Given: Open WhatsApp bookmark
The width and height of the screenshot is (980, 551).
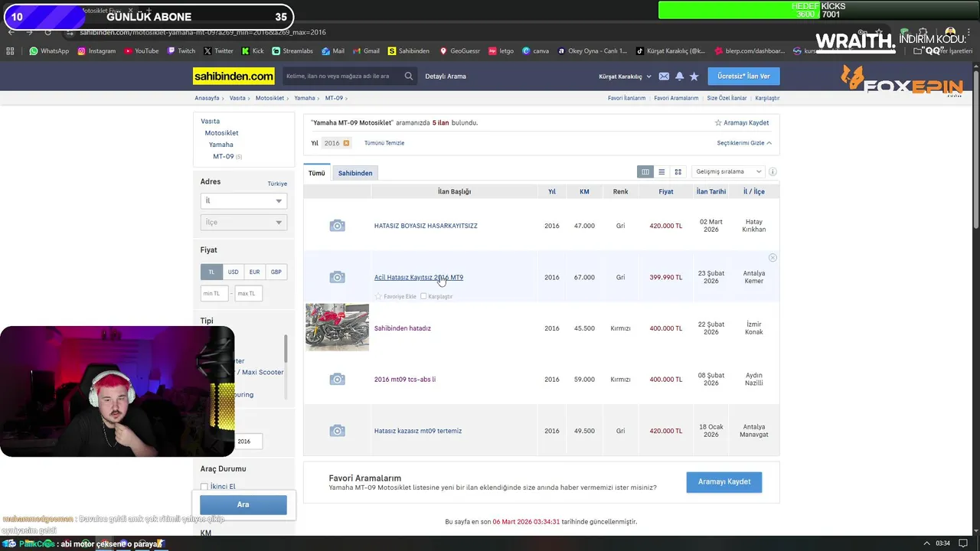Looking at the screenshot, I should tap(49, 51).
